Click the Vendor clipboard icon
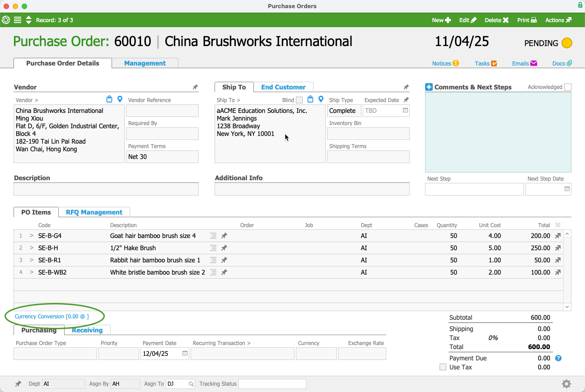The image size is (585, 392). click(109, 99)
